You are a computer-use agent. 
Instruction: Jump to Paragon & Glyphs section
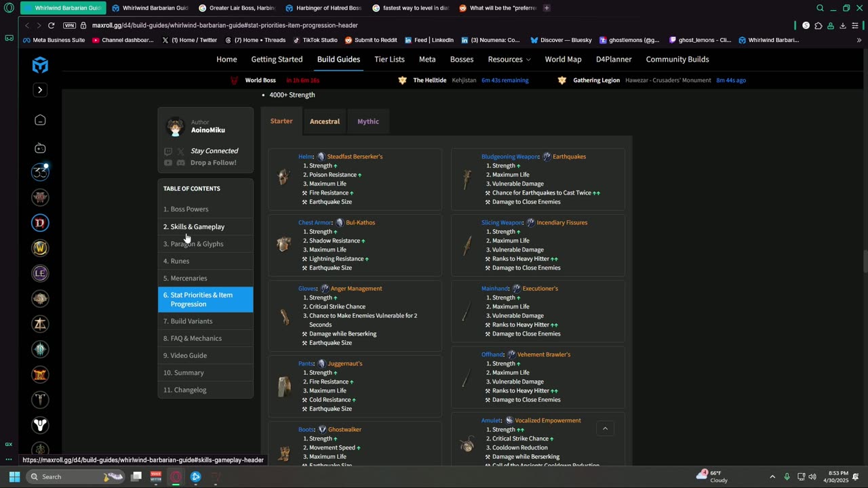click(x=205, y=244)
